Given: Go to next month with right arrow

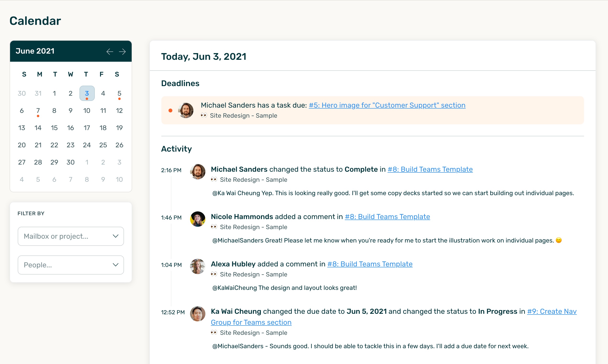Looking at the screenshot, I should 122,51.
